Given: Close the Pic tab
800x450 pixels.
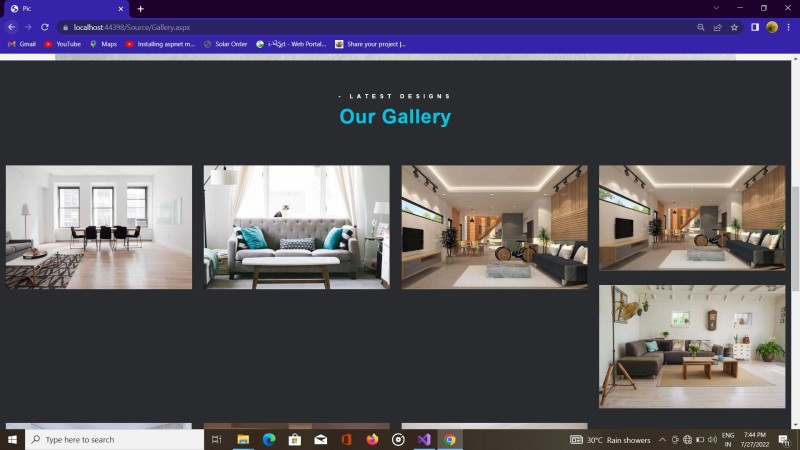Looking at the screenshot, I should tap(121, 9).
